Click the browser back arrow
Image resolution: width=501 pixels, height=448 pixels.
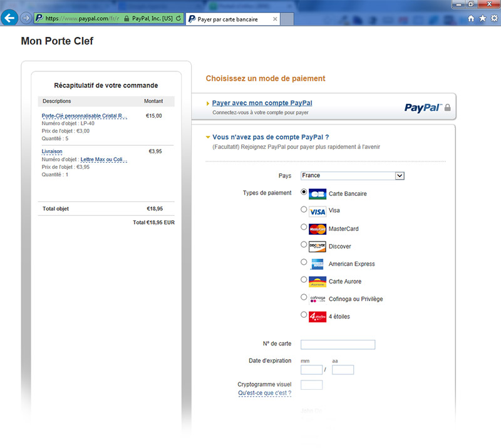pyautogui.click(x=9, y=18)
